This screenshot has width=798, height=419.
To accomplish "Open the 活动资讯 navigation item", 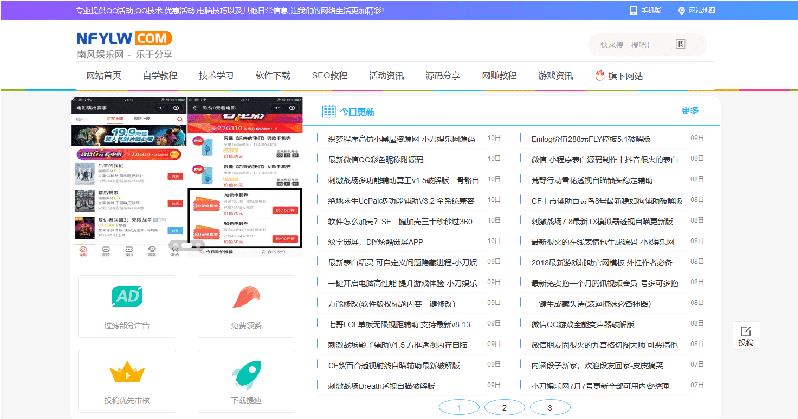I will pos(386,76).
